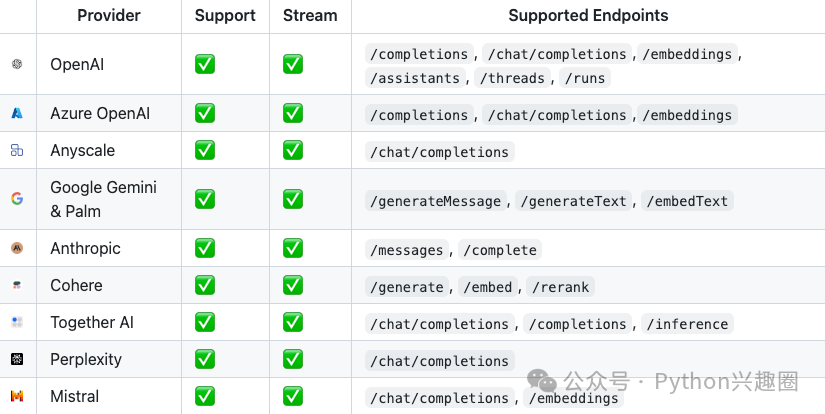Click the Cohere logo icon
The image size is (825, 414).
pyautogui.click(x=17, y=285)
